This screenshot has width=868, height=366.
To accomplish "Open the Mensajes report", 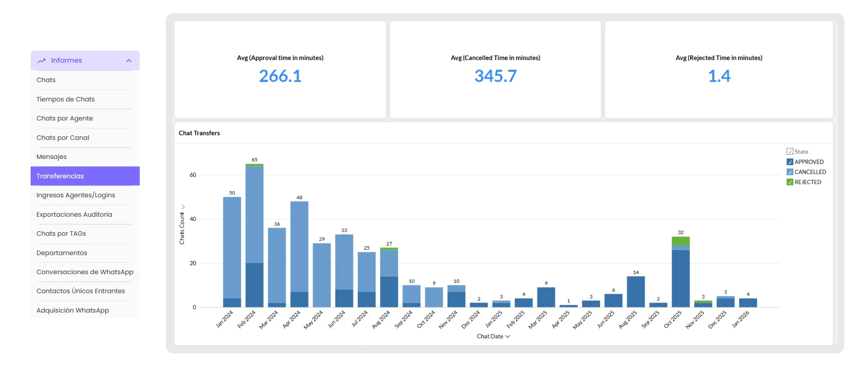I will pyautogui.click(x=51, y=157).
